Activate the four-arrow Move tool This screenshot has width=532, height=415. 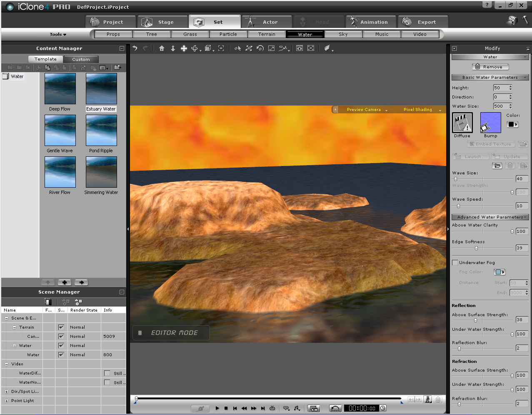[184, 48]
